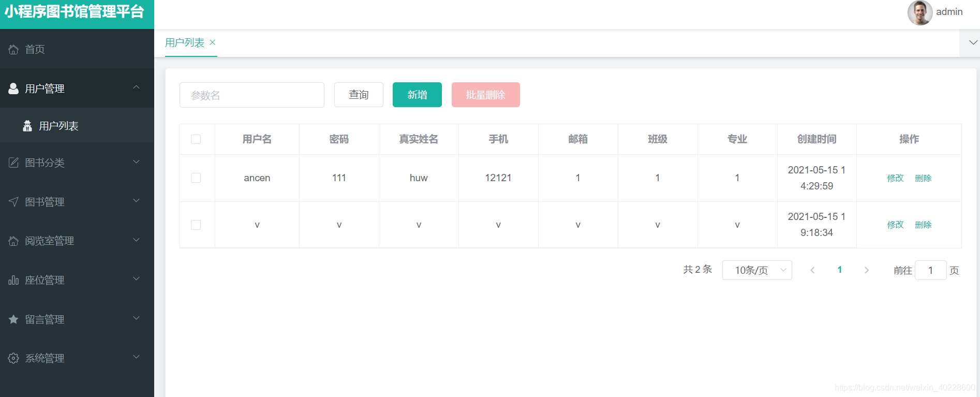Screen dimensions: 980x397
Task: Click the 手机 column header
Action: (x=498, y=139)
